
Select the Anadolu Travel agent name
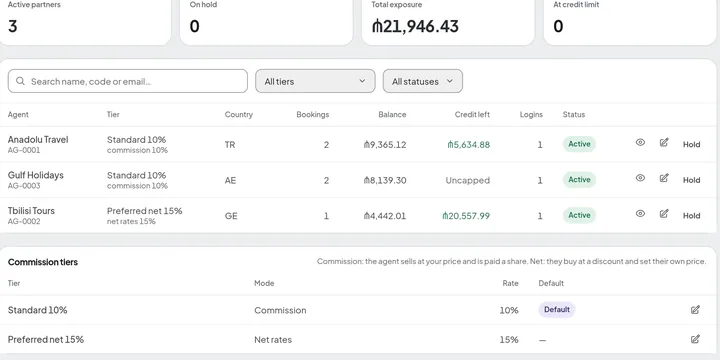[38, 139]
